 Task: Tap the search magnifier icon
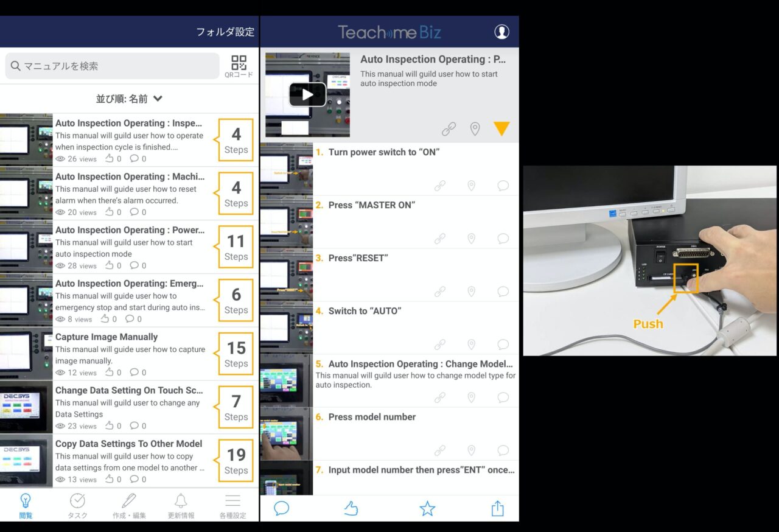pos(15,66)
